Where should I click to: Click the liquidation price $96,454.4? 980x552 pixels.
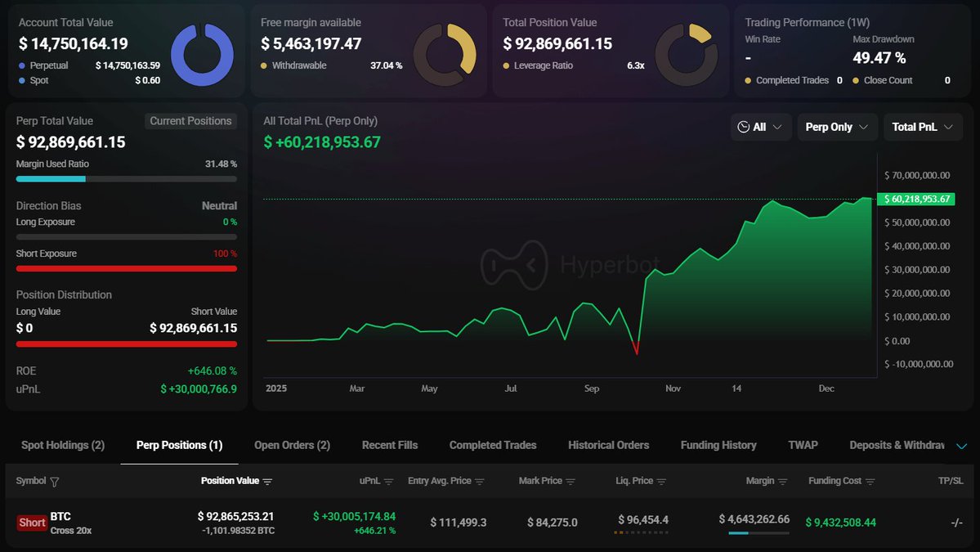(x=643, y=519)
